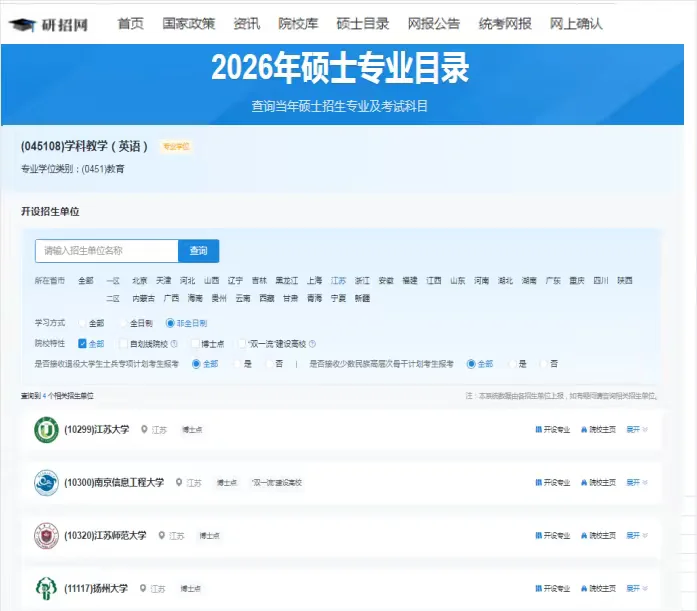Click the location pin in 江苏大学 row
697x611 pixels.
click(x=144, y=429)
